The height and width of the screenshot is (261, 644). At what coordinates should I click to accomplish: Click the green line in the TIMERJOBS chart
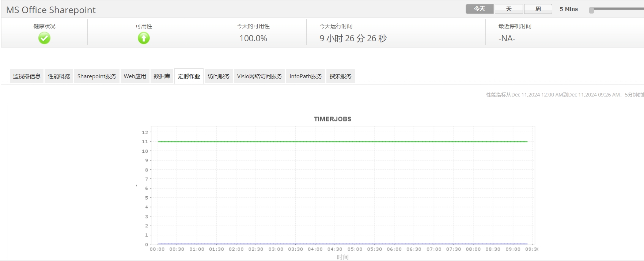342,141
